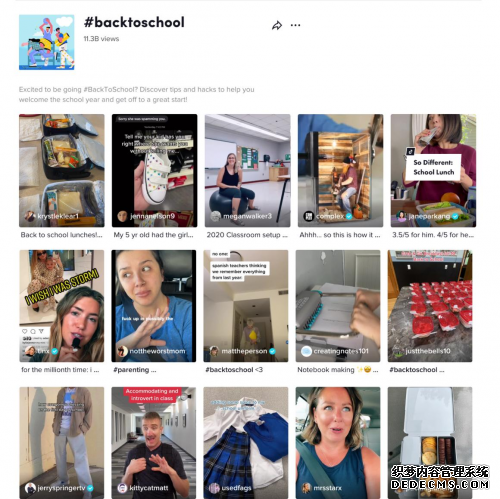Viewport: 500px width, 499px height.
Task: Click 'My 5 yr old had the girl...' caption
Action: [153, 235]
